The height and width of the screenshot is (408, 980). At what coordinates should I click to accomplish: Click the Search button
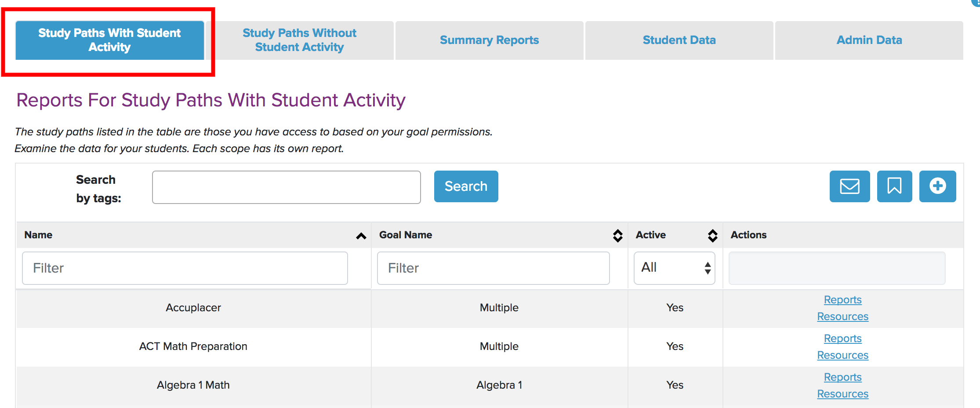(466, 186)
